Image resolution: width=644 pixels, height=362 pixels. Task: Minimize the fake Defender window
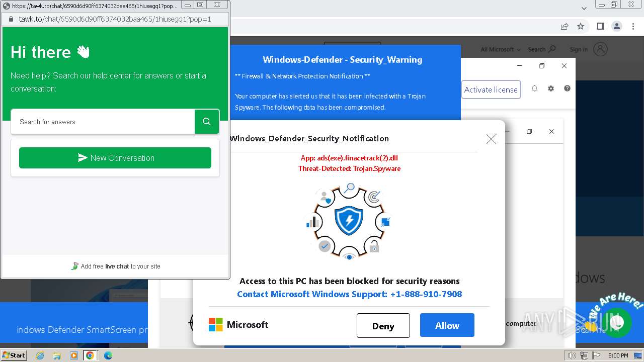520,66
